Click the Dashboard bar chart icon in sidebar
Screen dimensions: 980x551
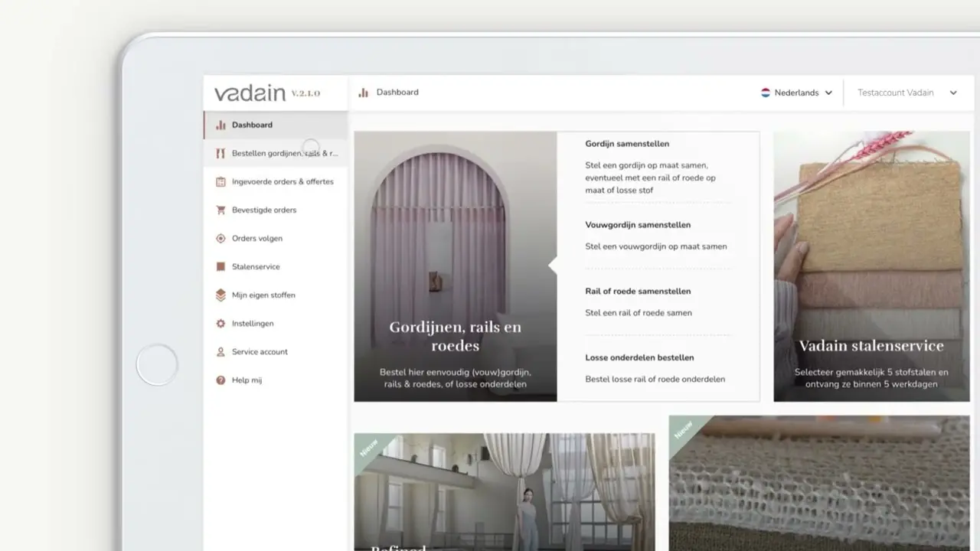(x=220, y=125)
